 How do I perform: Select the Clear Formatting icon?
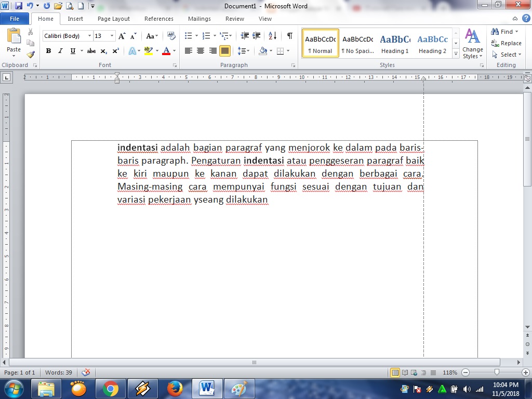click(x=171, y=36)
